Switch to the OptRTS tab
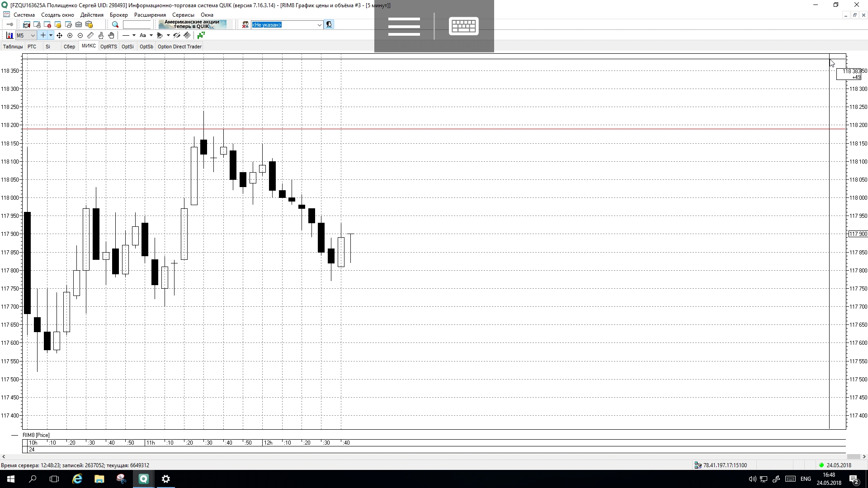The width and height of the screenshot is (868, 488). [108, 47]
